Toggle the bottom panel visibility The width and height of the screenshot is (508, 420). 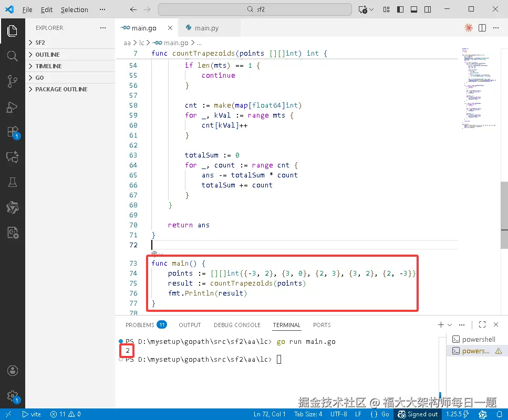(414, 9)
